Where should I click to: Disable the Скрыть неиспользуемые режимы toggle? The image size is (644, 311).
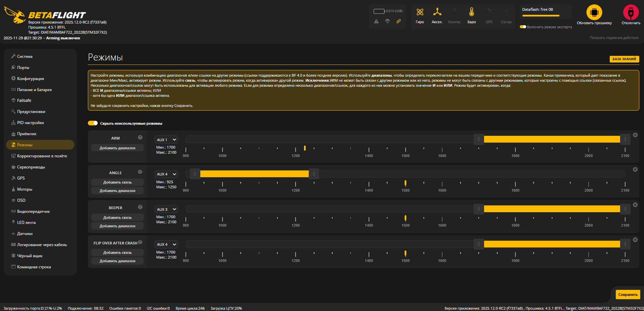coord(93,123)
